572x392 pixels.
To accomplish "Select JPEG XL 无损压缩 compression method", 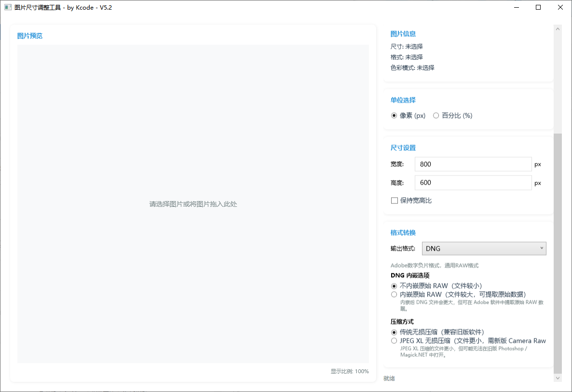I will pos(394,340).
